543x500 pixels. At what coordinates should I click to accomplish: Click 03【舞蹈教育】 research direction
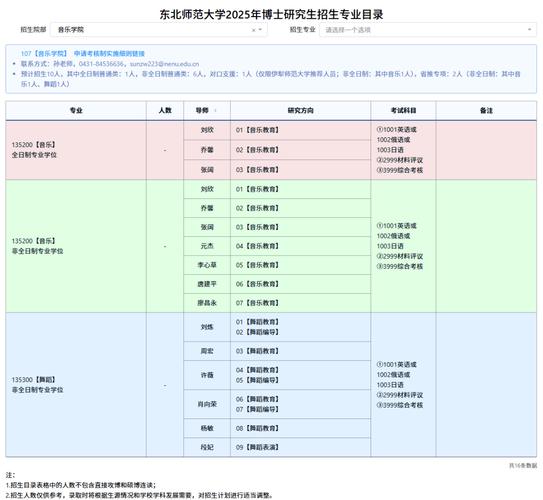click(257, 351)
